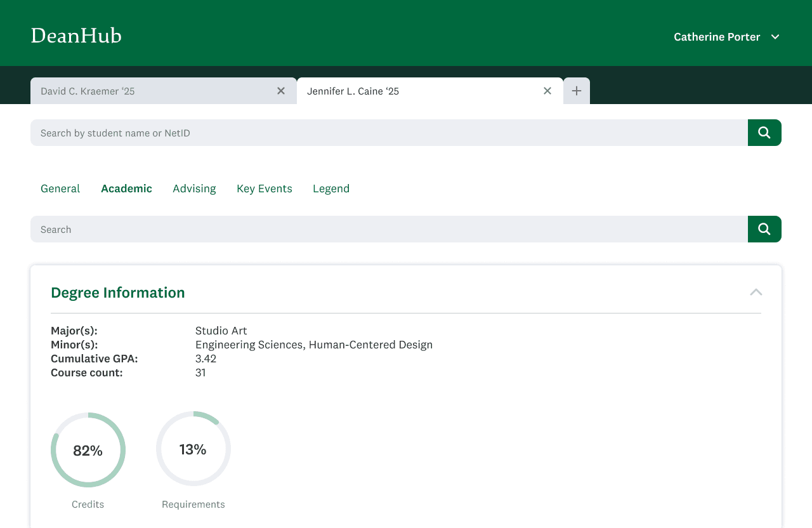
Task: Click the DeanHub logo
Action: 76,36
